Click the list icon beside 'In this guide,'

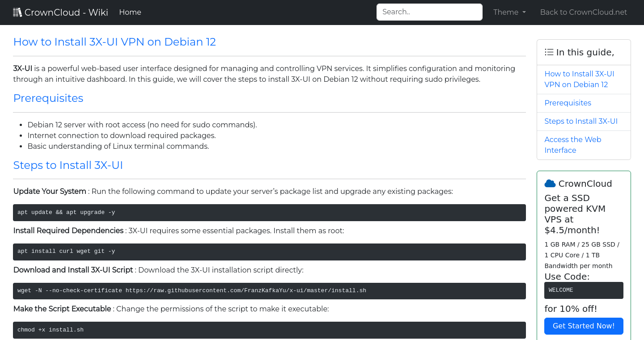point(549,52)
